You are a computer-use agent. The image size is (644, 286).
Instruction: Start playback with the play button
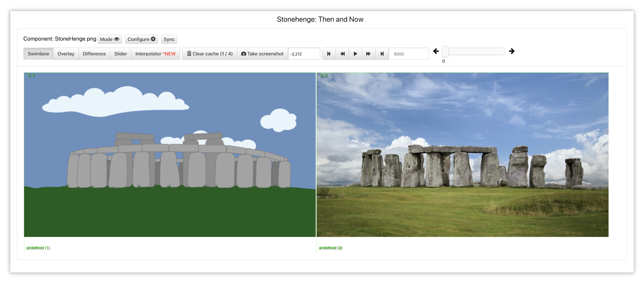[355, 54]
